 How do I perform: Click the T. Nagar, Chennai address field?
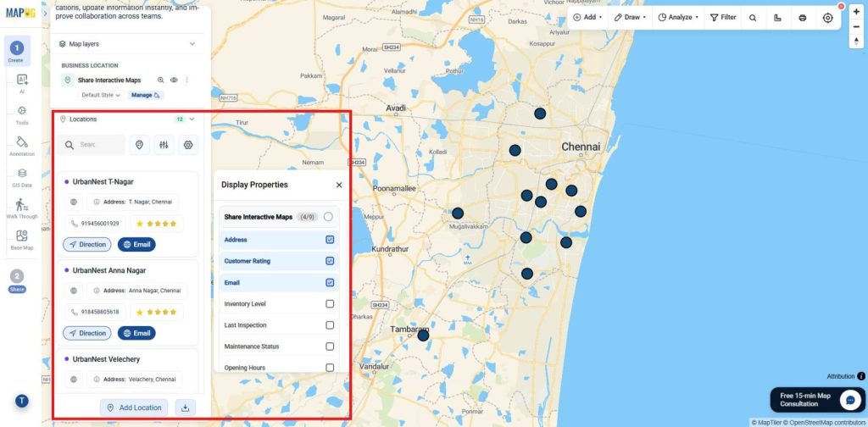point(133,202)
